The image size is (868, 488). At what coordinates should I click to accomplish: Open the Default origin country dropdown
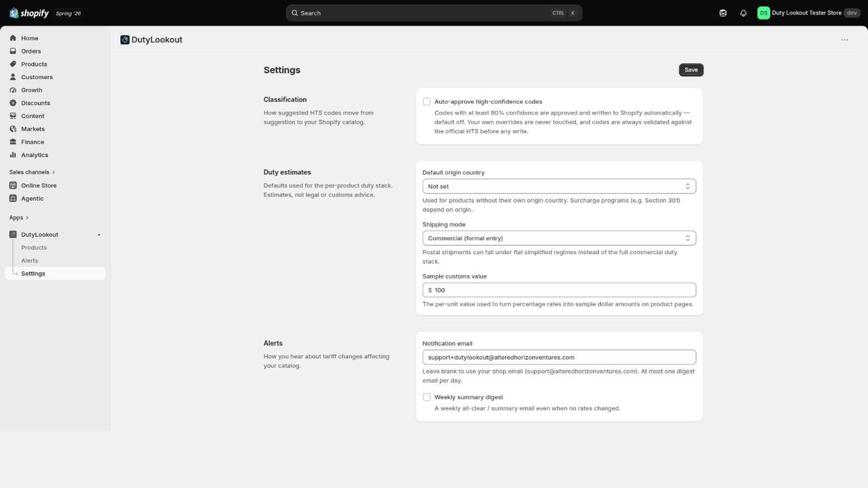(x=559, y=186)
